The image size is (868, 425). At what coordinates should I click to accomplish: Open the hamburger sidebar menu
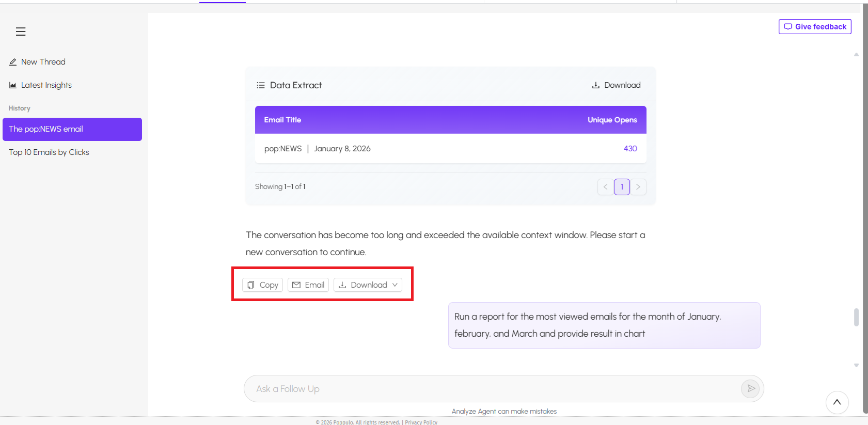click(x=21, y=32)
